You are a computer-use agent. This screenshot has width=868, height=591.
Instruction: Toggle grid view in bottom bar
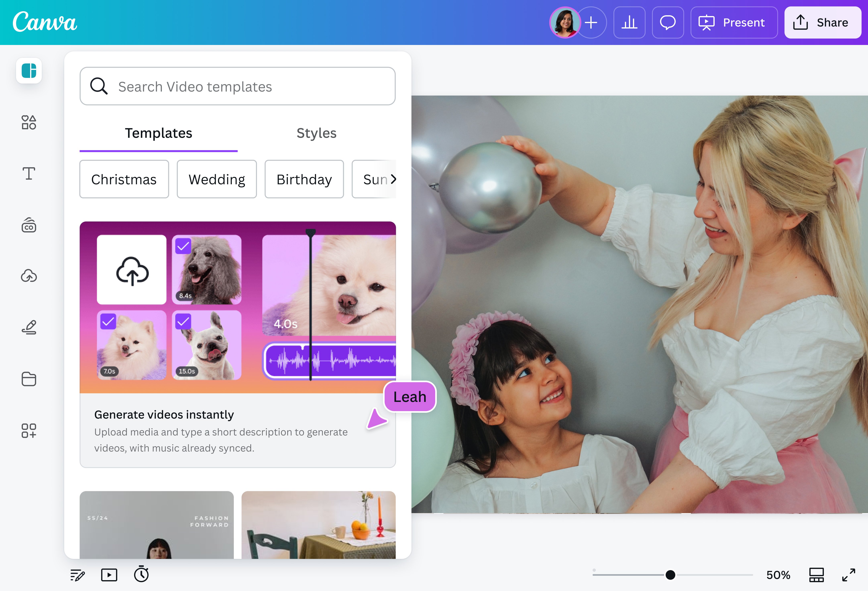tap(816, 575)
